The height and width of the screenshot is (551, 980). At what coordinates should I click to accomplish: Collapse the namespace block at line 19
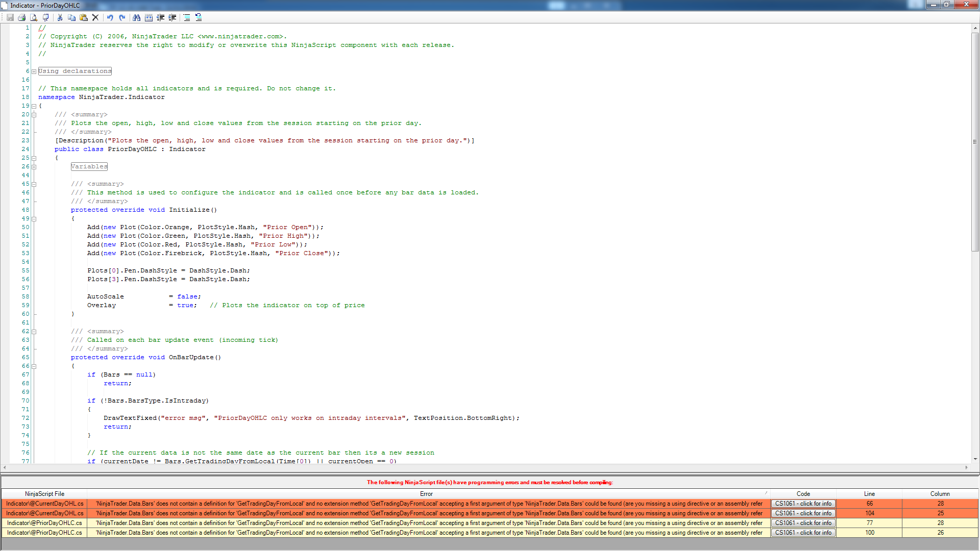tap(34, 106)
